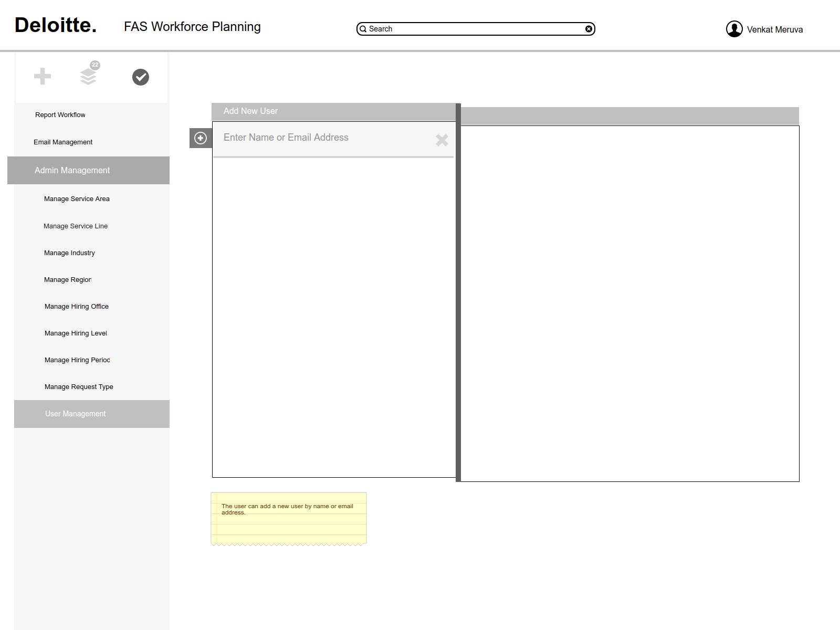Open Manage Hiring Level
The width and height of the screenshot is (840, 630).
pos(76,333)
